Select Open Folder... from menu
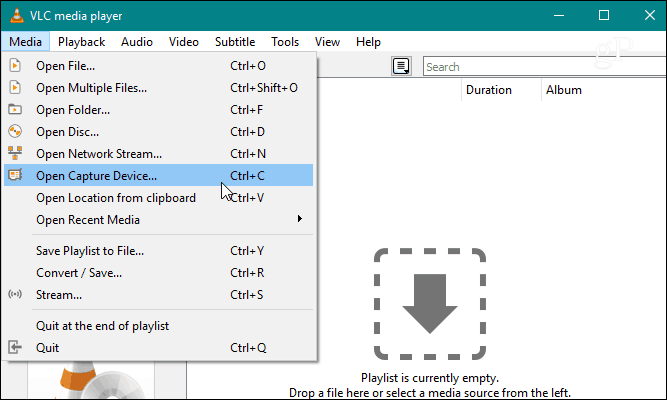This screenshot has width=667, height=400. point(158,110)
